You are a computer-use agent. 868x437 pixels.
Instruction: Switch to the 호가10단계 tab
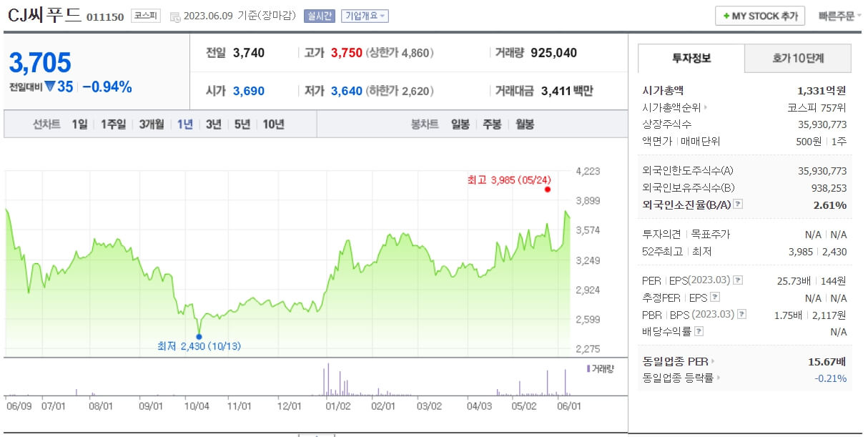[x=798, y=59]
